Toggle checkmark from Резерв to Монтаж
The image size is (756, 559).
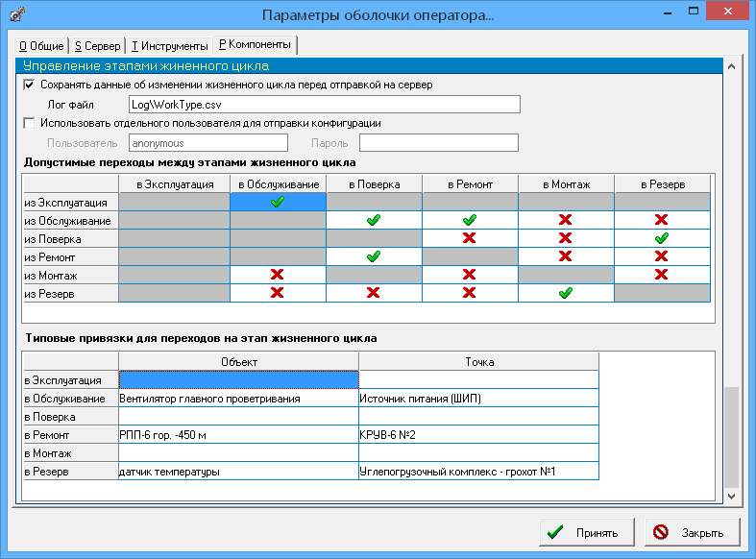point(566,294)
